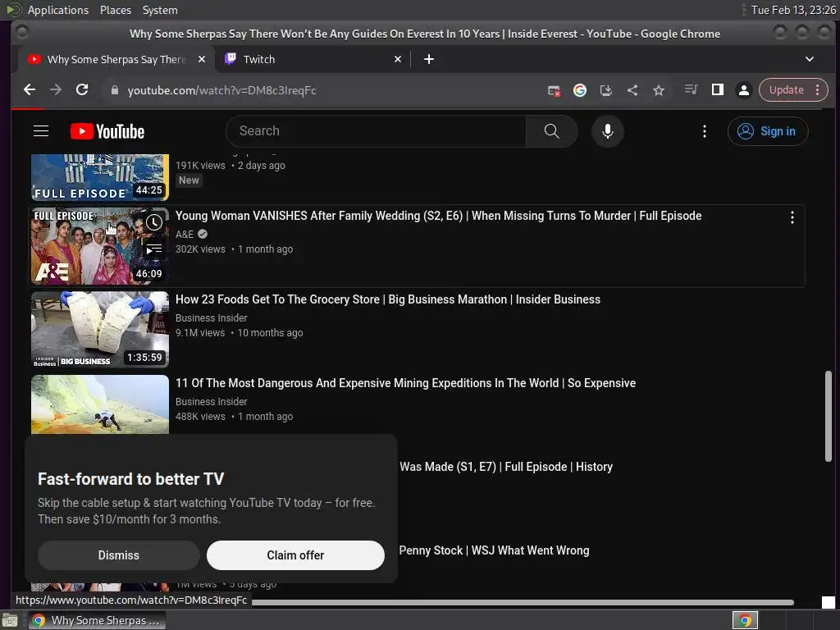Start voice search with microphone icon
This screenshot has height=630, width=840.
click(608, 131)
